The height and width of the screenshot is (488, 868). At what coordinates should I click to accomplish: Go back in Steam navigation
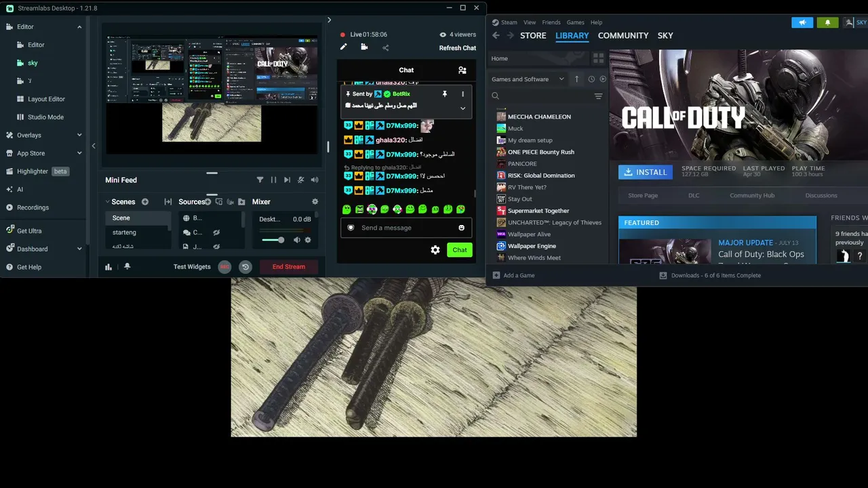tap(496, 36)
